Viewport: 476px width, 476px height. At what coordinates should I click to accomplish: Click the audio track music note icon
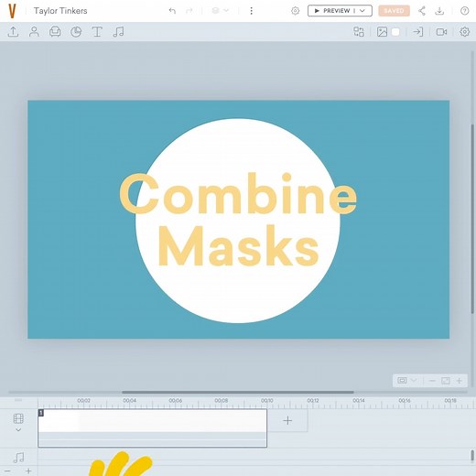[x=19, y=458]
